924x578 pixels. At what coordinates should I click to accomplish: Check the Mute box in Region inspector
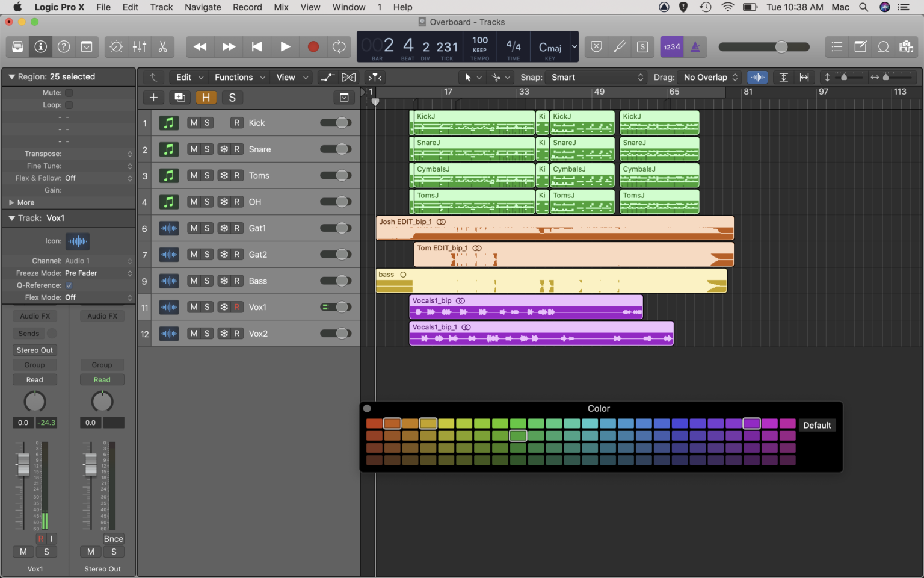point(69,92)
